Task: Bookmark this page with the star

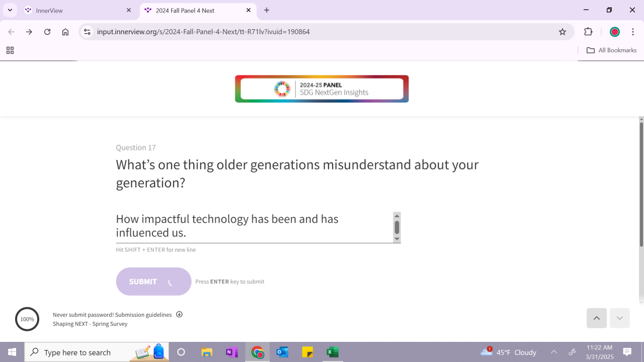Action: coord(562,32)
